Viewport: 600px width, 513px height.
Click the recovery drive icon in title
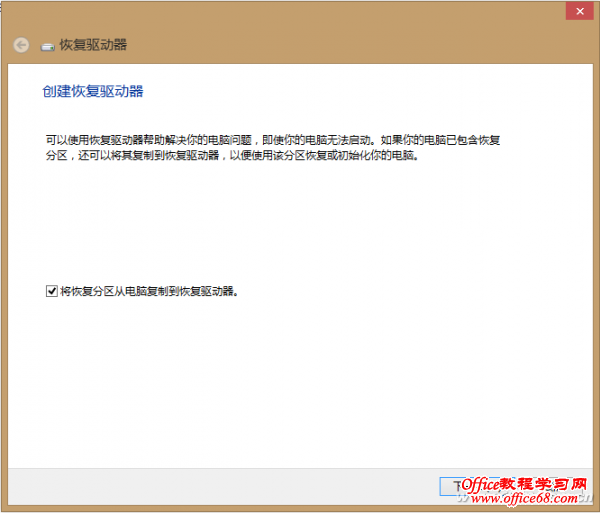(47, 47)
